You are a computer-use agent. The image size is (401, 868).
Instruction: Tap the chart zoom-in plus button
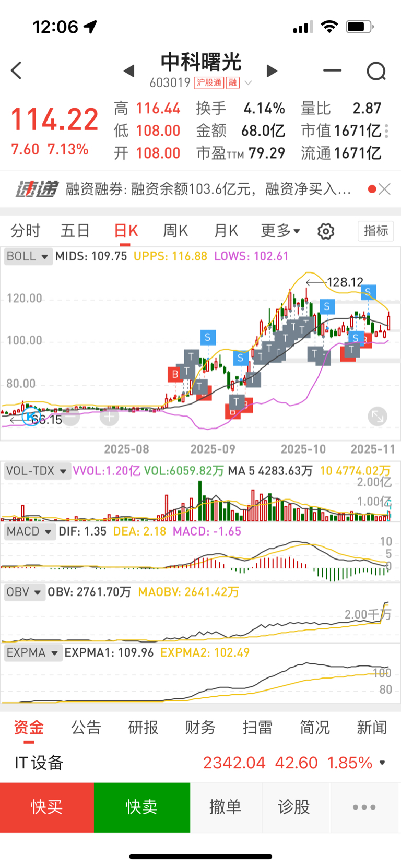(109, 417)
